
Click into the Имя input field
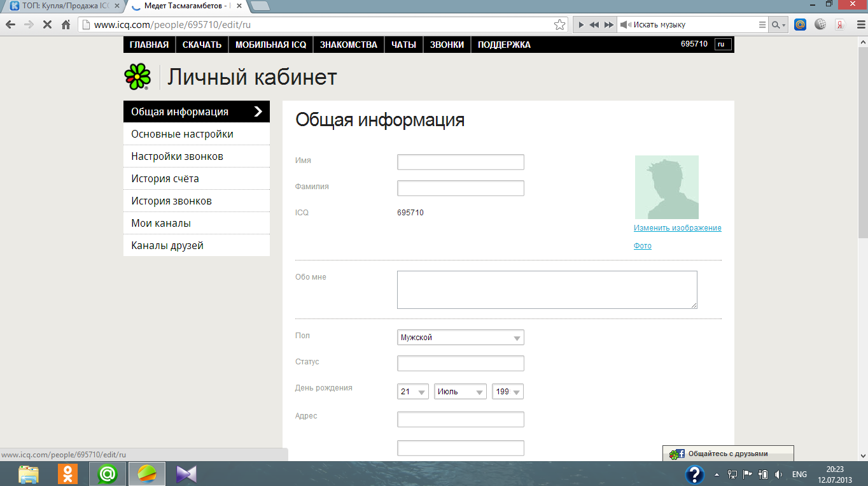[x=460, y=162]
